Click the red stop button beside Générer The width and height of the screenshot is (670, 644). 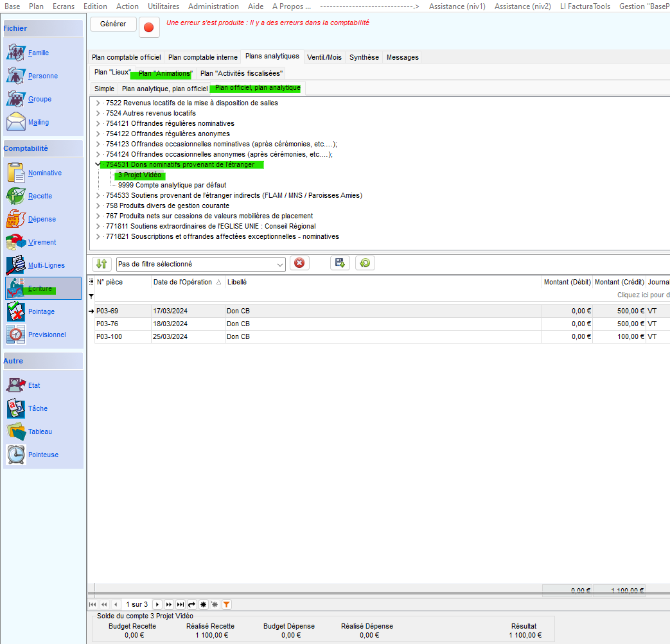[149, 28]
